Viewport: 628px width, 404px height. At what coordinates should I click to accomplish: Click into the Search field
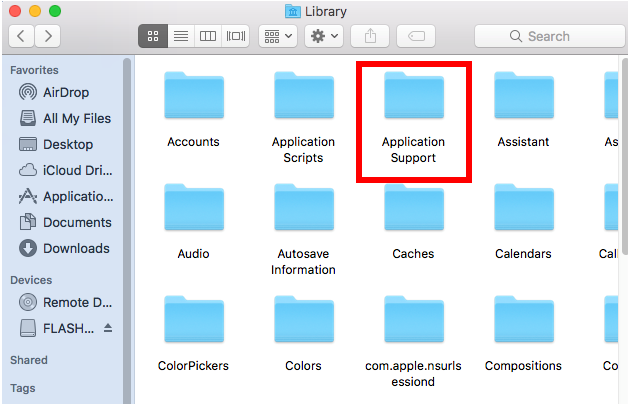(x=550, y=36)
